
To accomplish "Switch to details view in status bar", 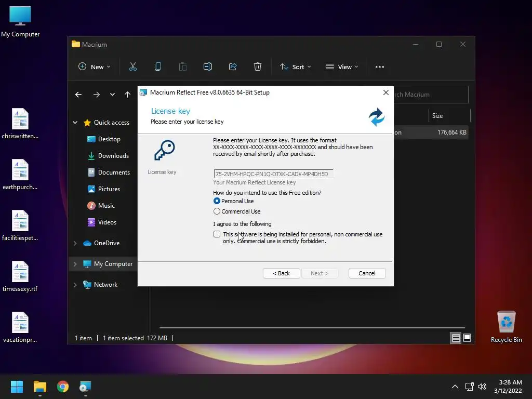I will (x=456, y=338).
